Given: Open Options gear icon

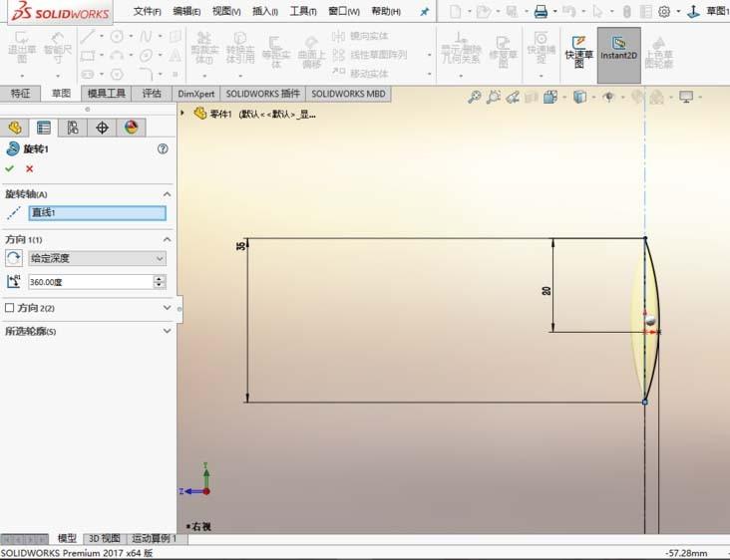Looking at the screenshot, I should (664, 11).
